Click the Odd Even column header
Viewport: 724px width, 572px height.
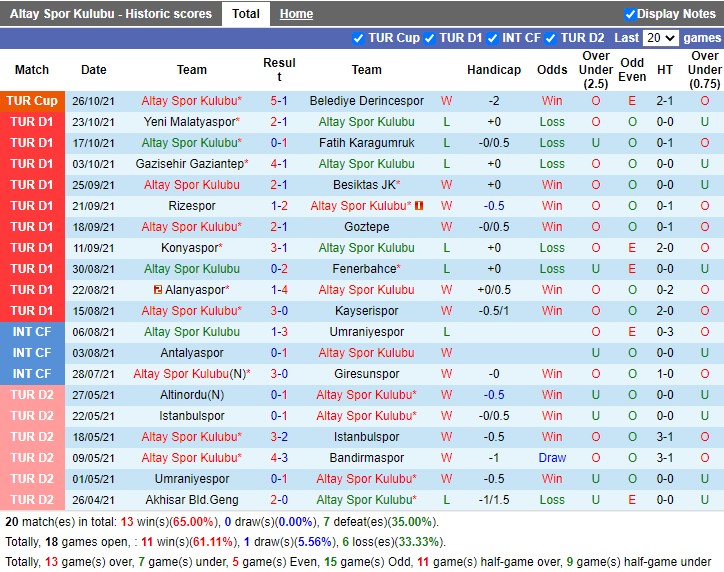tap(632, 70)
